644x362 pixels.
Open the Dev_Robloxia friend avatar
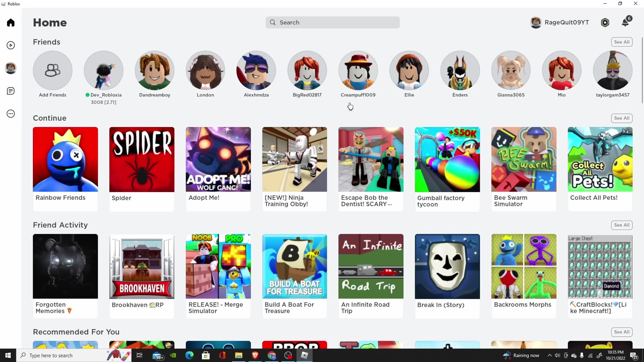tap(104, 70)
